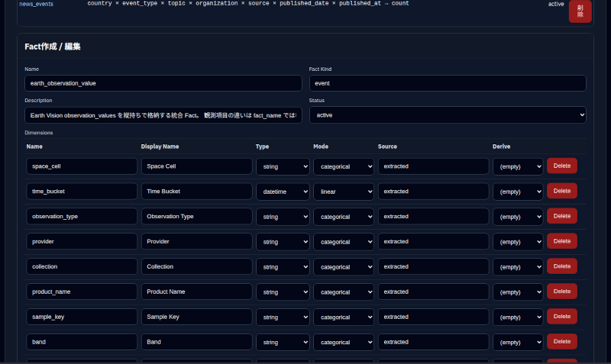Open Type dropdown for collection row
Image resolution: width=611 pixels, height=364 pixels.
[283, 267]
